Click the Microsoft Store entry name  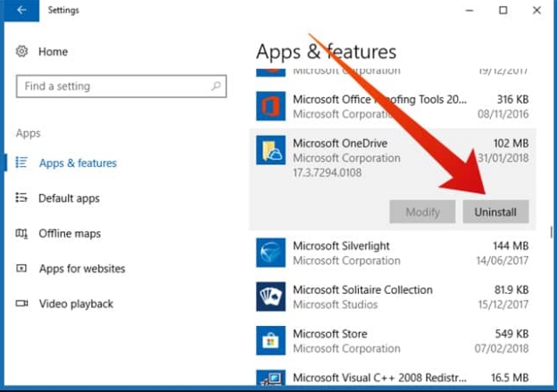point(330,334)
